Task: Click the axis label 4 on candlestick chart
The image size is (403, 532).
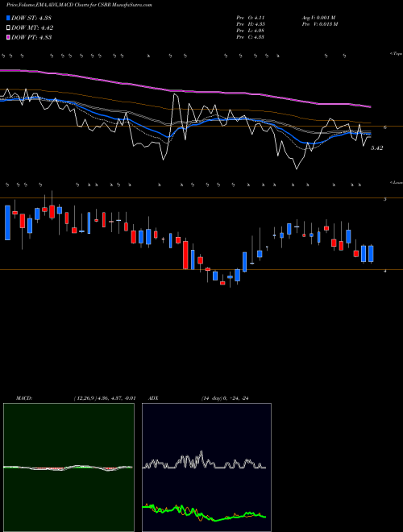Action: coord(384,271)
